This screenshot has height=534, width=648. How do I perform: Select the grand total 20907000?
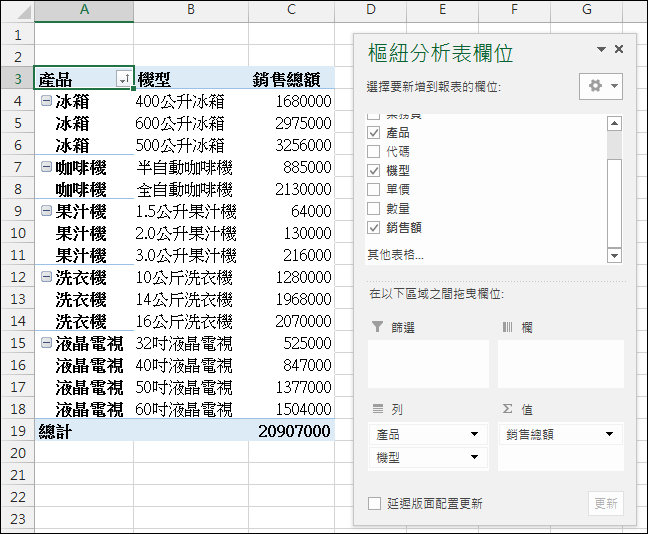click(291, 431)
